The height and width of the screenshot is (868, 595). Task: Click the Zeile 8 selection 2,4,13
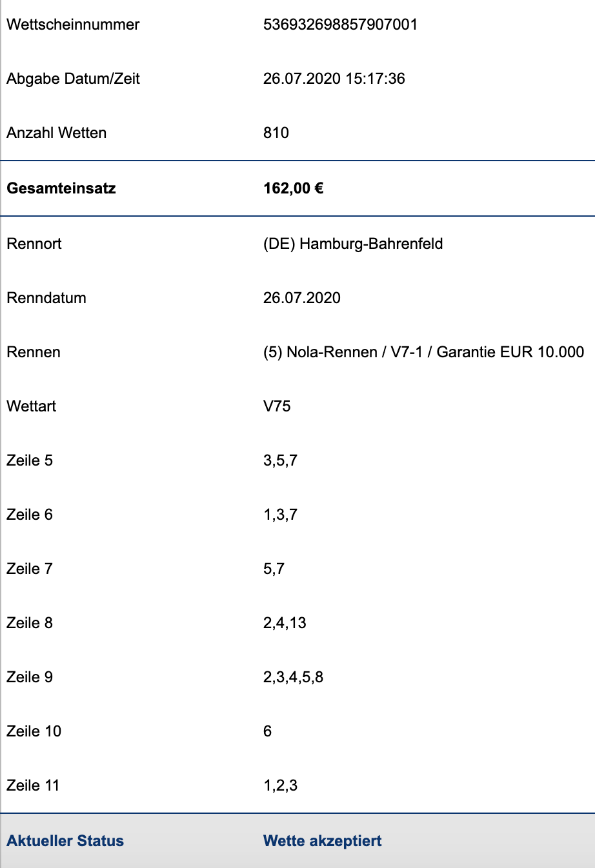285,623
